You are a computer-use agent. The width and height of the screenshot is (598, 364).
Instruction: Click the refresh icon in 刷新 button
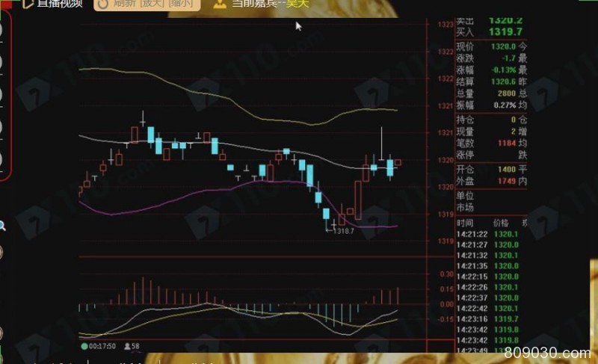(103, 4)
